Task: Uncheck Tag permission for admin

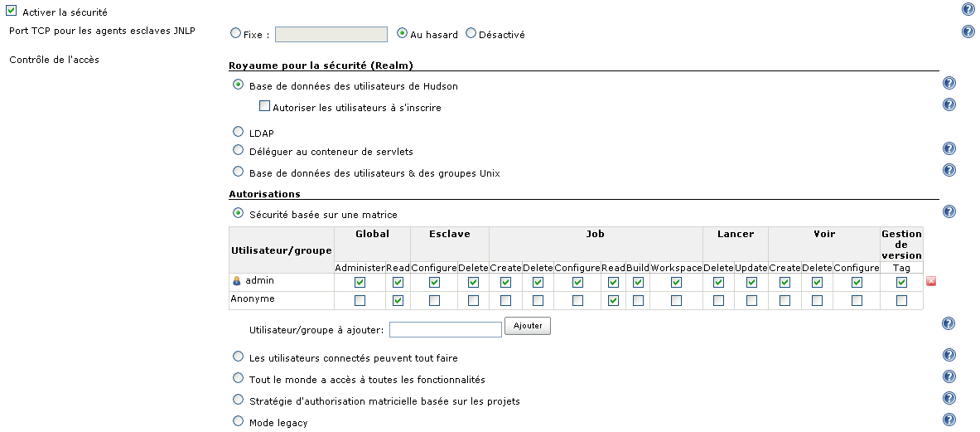Action: [901, 282]
